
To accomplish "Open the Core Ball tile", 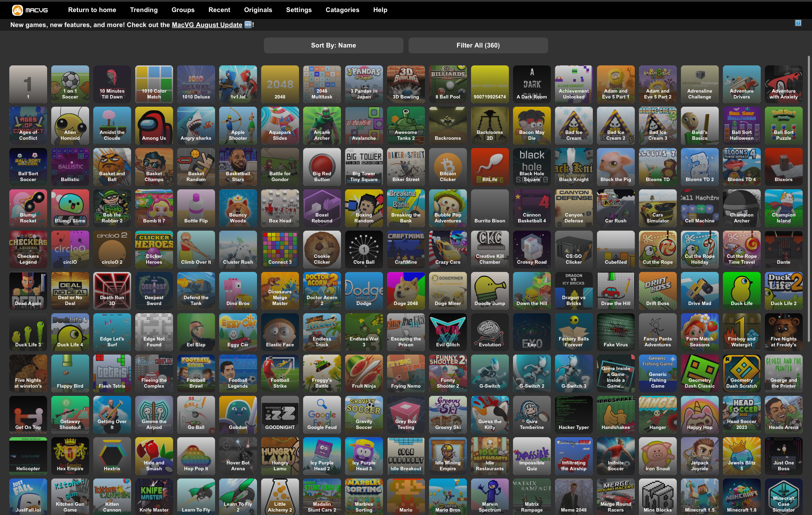I will click(364, 250).
